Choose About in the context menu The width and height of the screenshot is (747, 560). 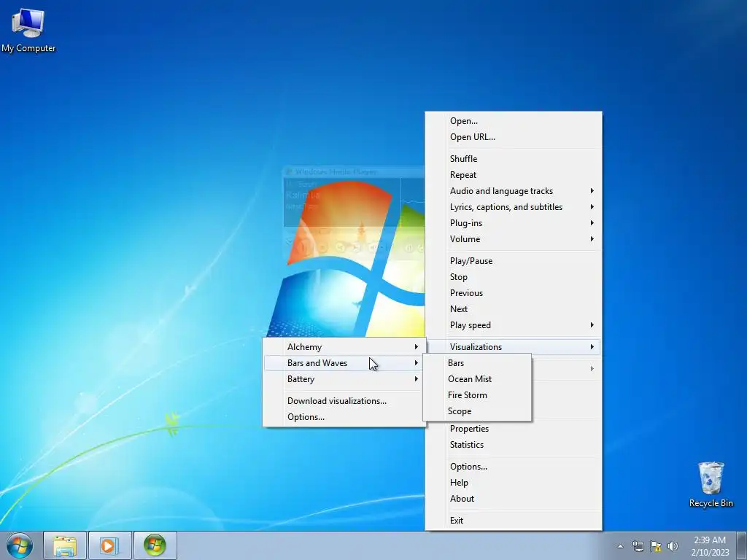pyautogui.click(x=514, y=499)
